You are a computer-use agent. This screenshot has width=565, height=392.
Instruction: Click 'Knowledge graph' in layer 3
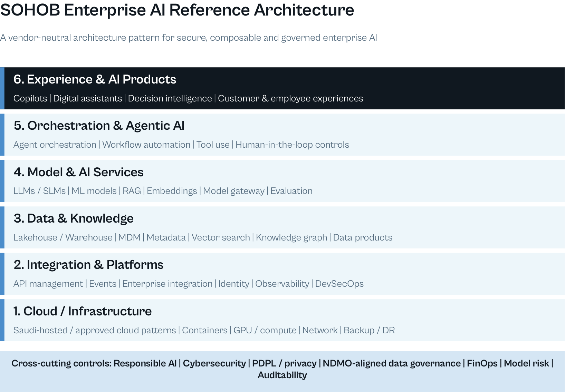point(291,238)
